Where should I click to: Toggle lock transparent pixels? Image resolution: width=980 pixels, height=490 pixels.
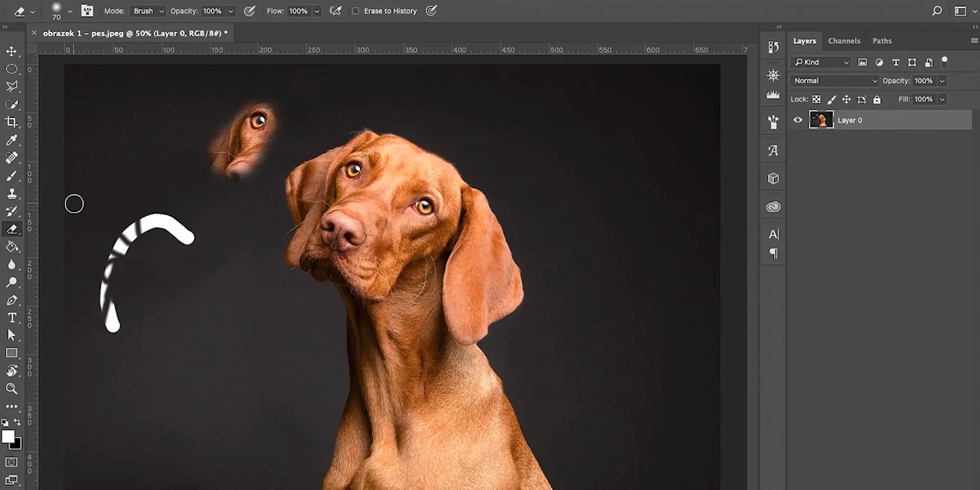(x=816, y=99)
